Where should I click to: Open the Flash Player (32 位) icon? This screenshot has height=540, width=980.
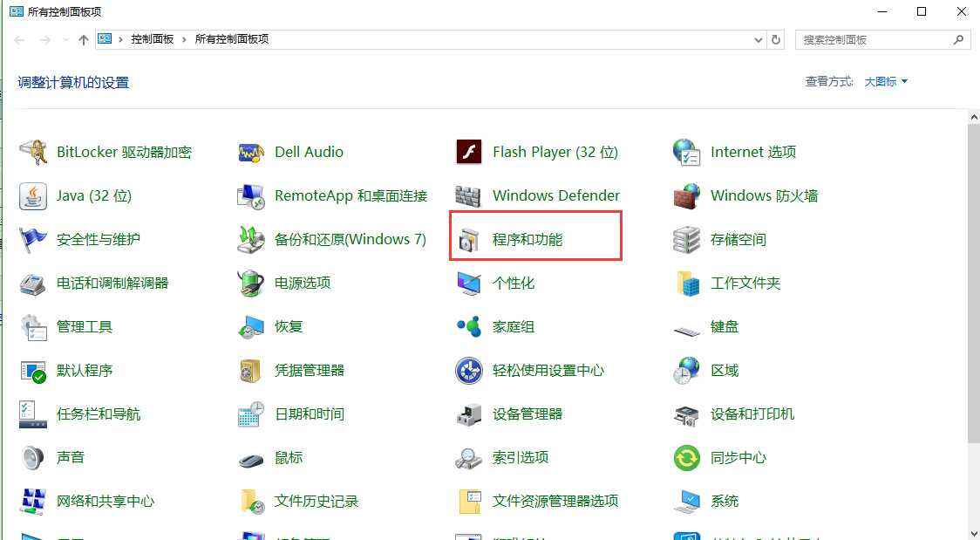click(469, 152)
